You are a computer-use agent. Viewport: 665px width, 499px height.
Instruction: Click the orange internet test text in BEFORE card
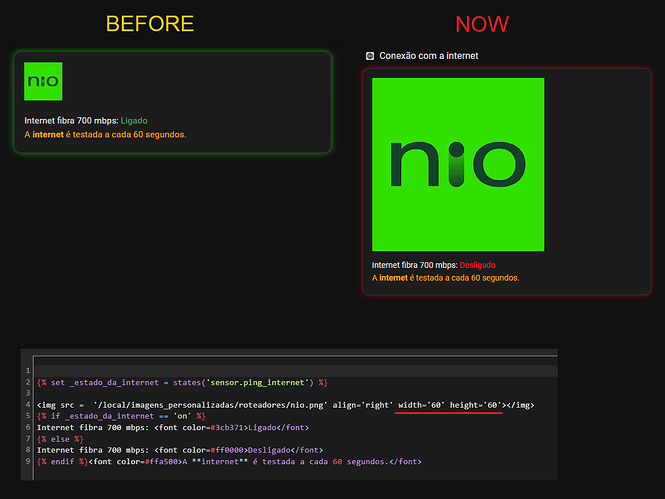coord(105,135)
